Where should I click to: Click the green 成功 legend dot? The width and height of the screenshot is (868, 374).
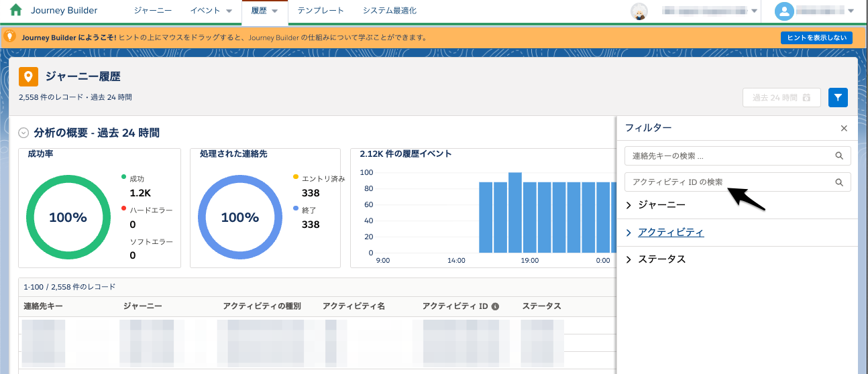[123, 178]
